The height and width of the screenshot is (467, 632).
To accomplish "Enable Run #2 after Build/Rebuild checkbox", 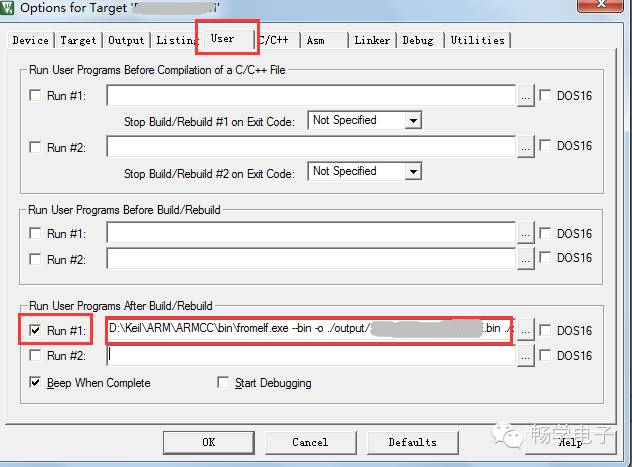I will (x=35, y=355).
